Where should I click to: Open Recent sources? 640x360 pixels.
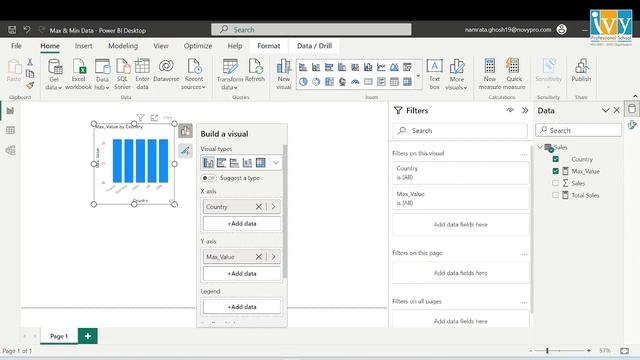(x=193, y=74)
